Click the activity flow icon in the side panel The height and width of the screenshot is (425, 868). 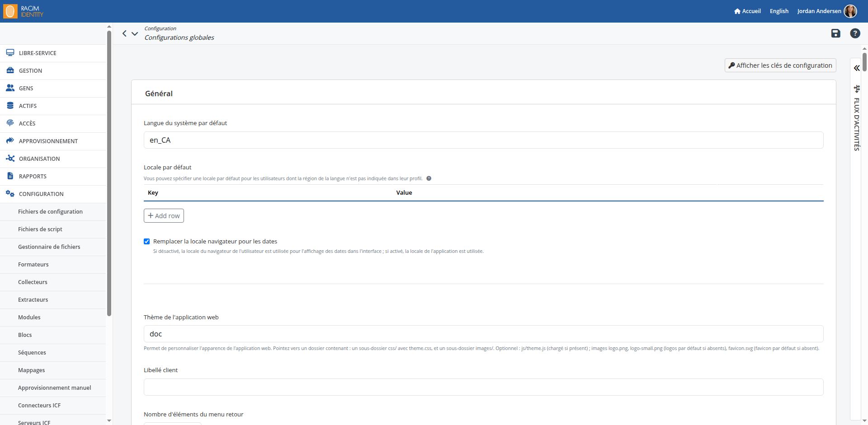click(x=856, y=89)
